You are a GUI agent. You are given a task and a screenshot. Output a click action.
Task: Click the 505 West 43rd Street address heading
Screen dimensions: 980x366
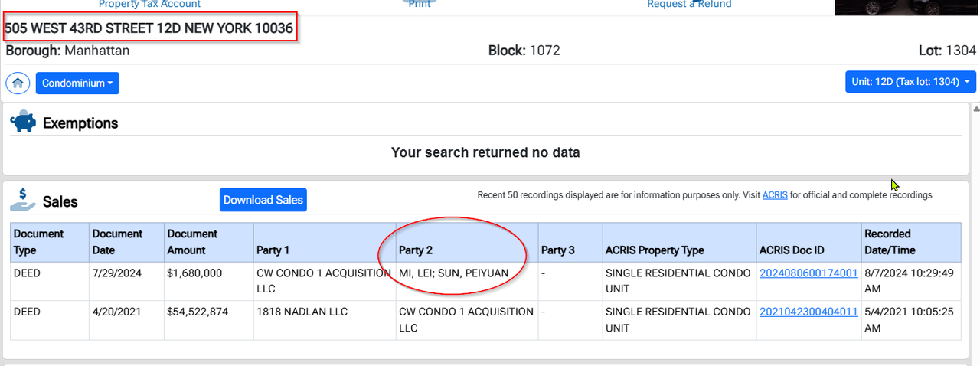tap(149, 29)
